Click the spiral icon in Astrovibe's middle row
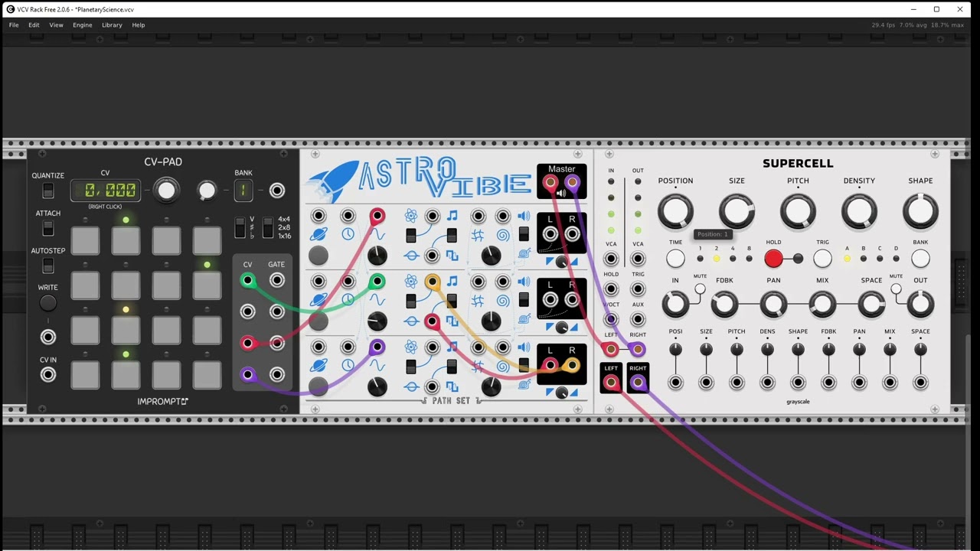 [503, 300]
